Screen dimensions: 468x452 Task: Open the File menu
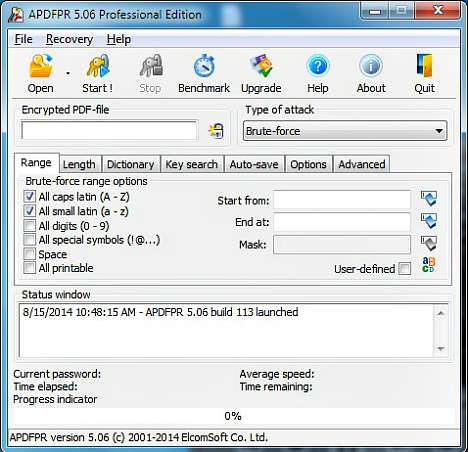click(x=23, y=39)
